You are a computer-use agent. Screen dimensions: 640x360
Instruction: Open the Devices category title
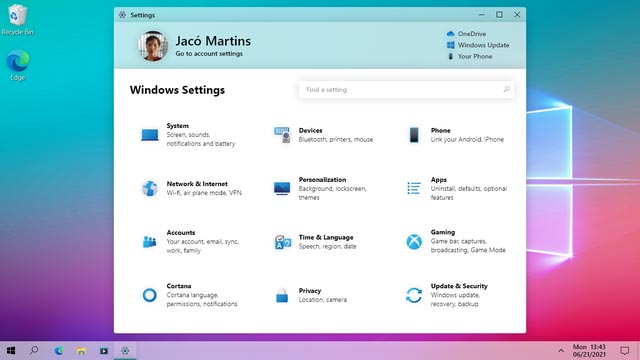coord(310,130)
